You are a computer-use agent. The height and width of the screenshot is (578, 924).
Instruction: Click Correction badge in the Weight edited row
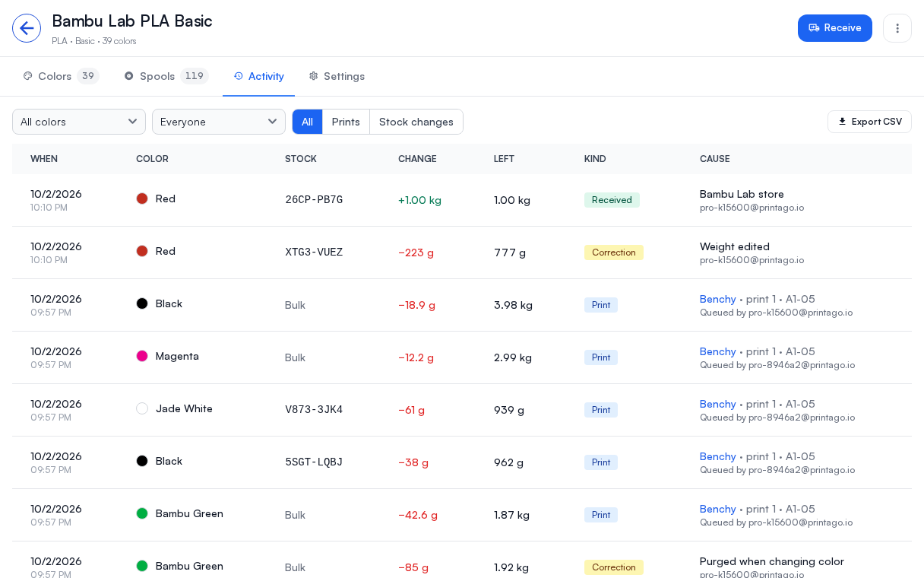(x=614, y=252)
